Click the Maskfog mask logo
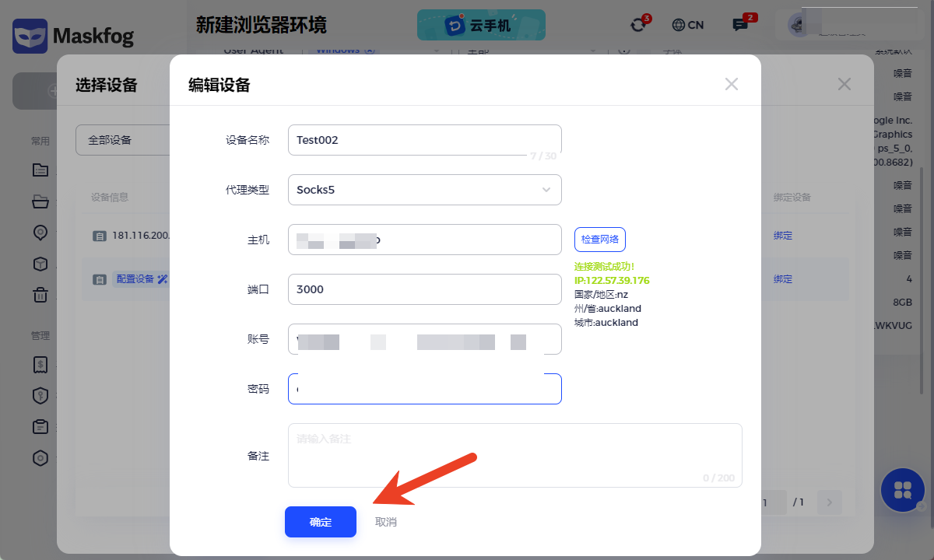The height and width of the screenshot is (560, 934). click(30, 36)
